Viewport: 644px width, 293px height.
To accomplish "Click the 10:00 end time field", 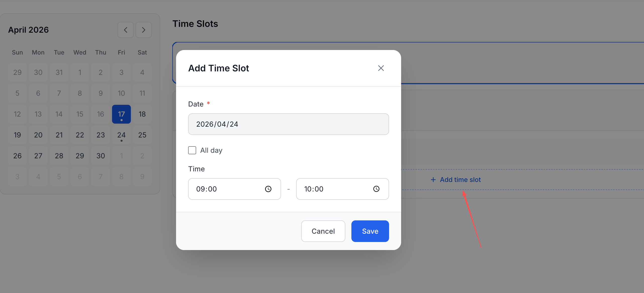I will click(334, 189).
